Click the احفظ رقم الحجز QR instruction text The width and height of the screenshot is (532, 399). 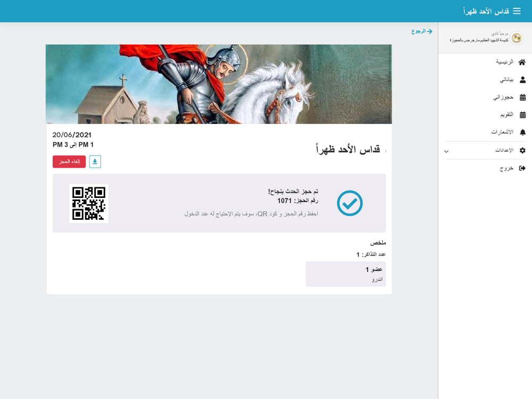251,214
